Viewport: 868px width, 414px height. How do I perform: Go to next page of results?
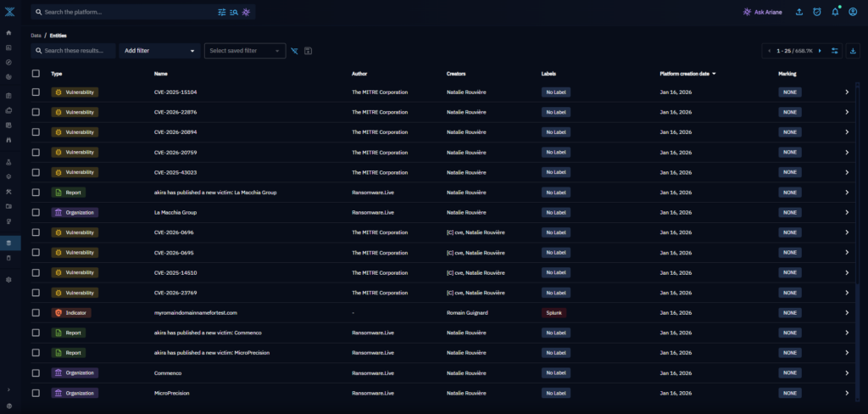(820, 51)
